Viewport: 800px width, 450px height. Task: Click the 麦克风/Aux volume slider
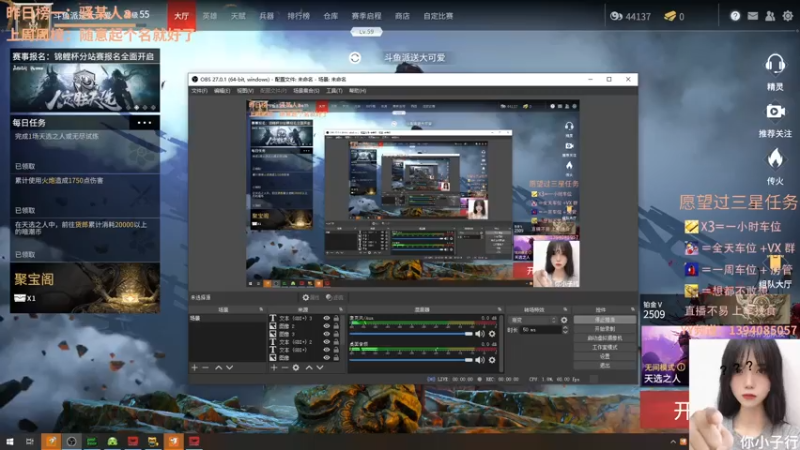(x=411, y=334)
